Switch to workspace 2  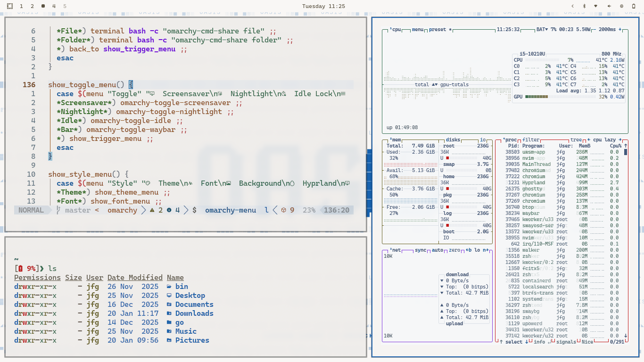tap(32, 6)
